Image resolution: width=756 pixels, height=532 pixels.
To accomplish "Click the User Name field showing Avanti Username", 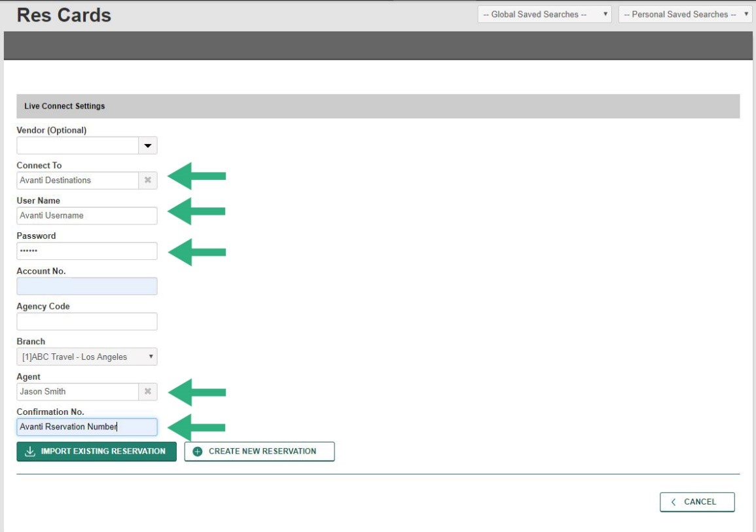I will [x=86, y=215].
